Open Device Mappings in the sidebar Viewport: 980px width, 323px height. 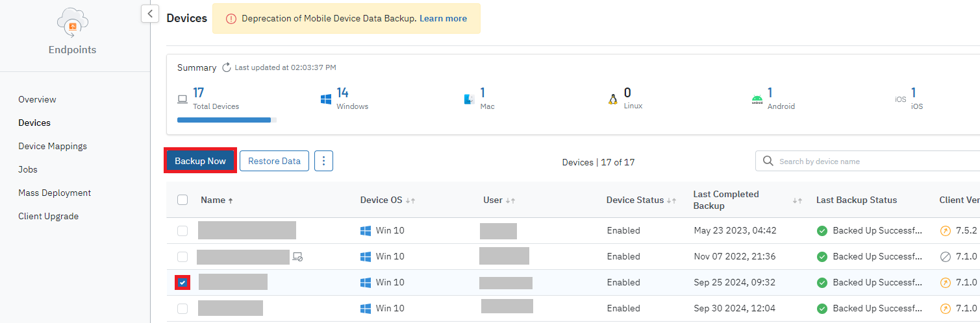[53, 146]
